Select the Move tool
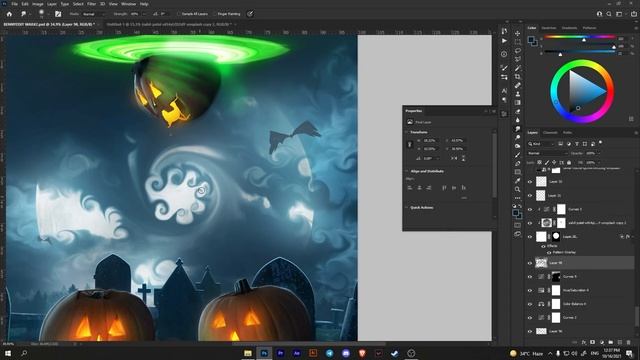640x360 pixels. pyautogui.click(x=518, y=33)
